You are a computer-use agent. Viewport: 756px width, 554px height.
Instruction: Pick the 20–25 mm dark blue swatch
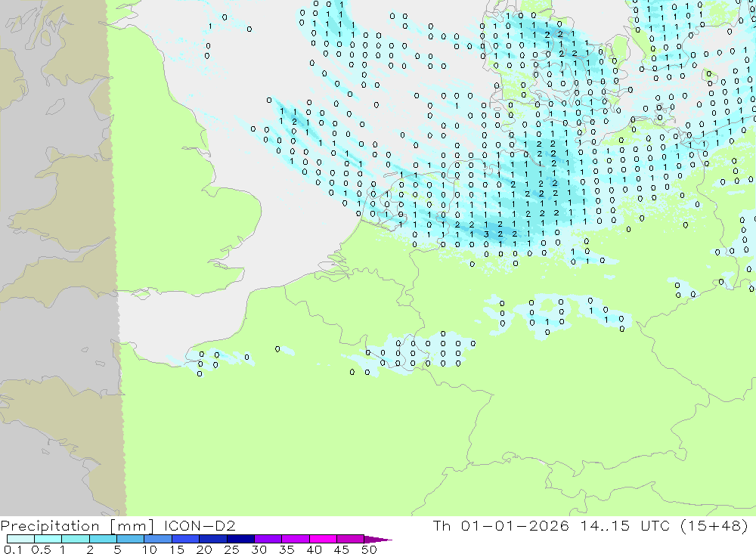coord(212,539)
